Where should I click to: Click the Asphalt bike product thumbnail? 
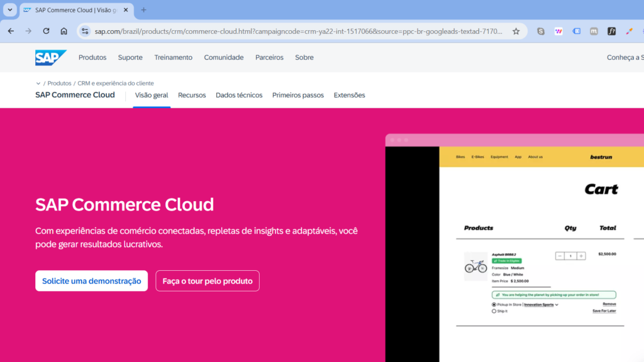(x=475, y=266)
